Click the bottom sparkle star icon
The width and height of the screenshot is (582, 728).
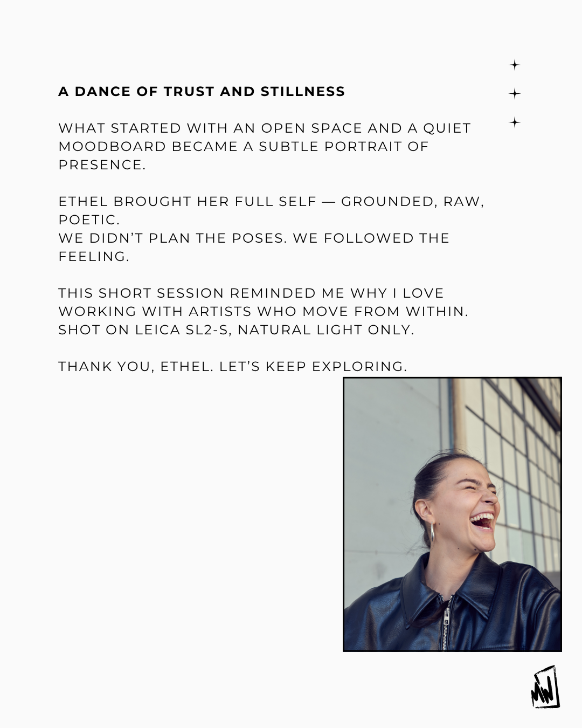click(515, 122)
